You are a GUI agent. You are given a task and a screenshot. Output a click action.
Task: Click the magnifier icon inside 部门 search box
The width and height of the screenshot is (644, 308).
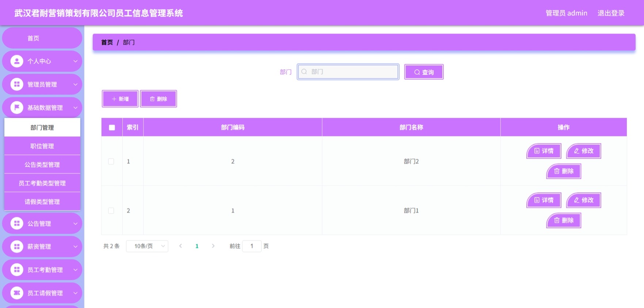[304, 72]
